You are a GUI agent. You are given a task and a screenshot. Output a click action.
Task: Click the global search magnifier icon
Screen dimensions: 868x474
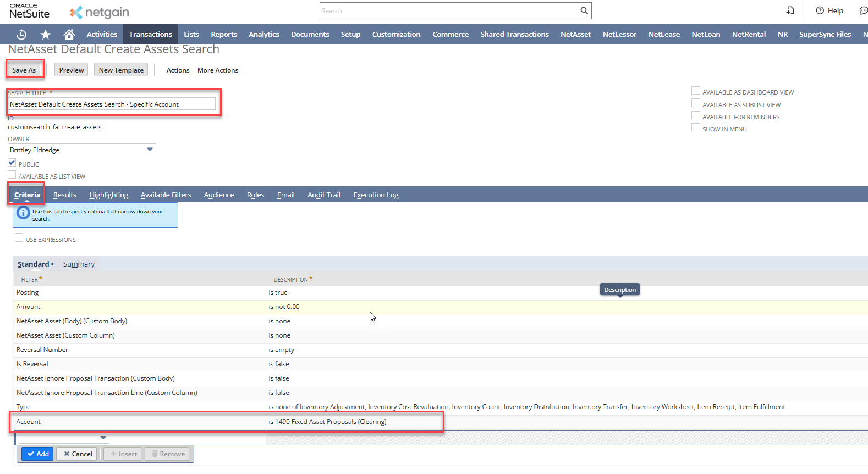(584, 10)
